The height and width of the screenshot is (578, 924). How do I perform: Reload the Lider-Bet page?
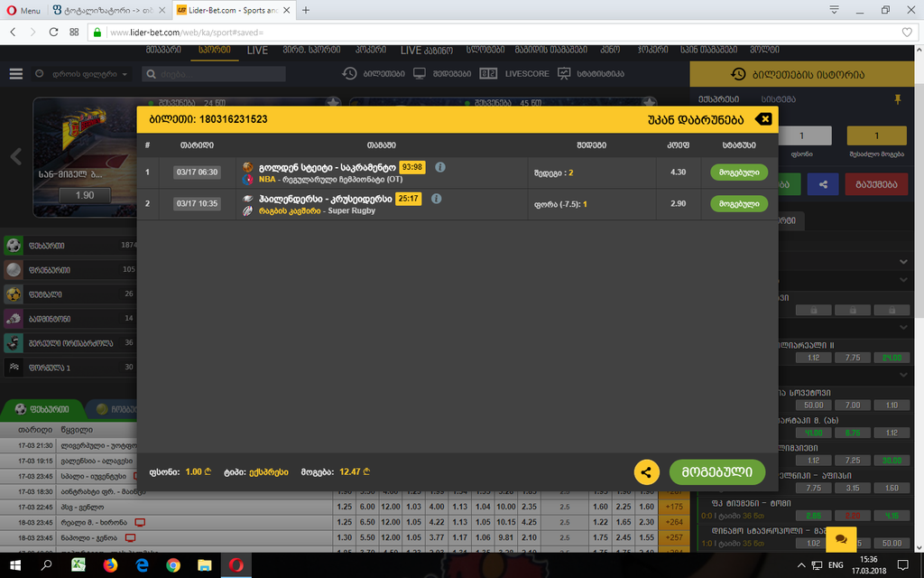click(x=53, y=32)
